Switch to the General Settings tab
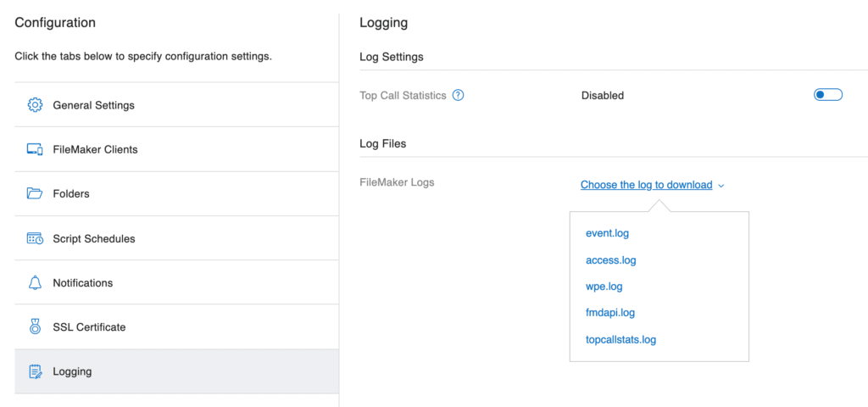868x407 pixels. click(176, 104)
